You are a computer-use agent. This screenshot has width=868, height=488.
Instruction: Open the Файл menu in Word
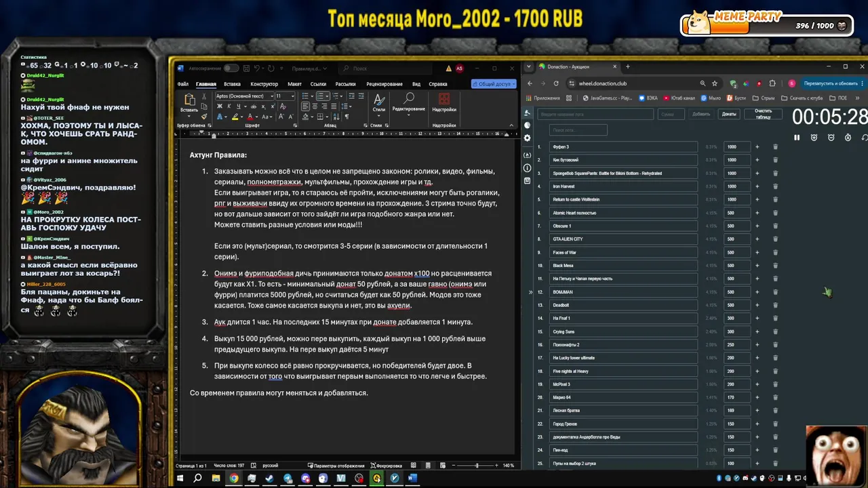click(183, 84)
